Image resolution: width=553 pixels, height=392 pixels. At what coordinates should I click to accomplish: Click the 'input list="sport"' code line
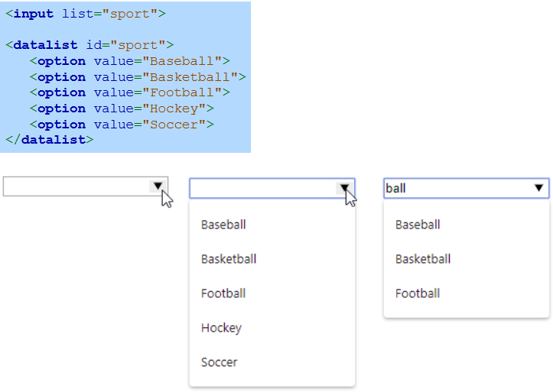(86, 14)
